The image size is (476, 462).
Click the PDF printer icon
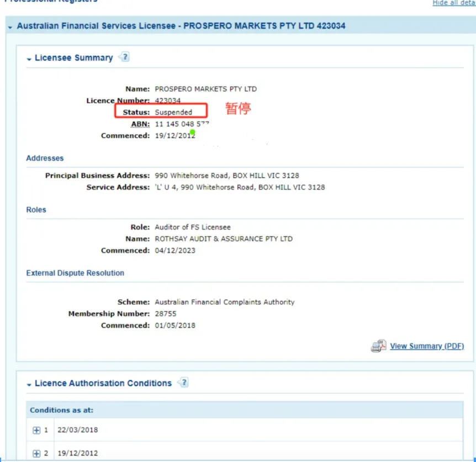(x=378, y=346)
